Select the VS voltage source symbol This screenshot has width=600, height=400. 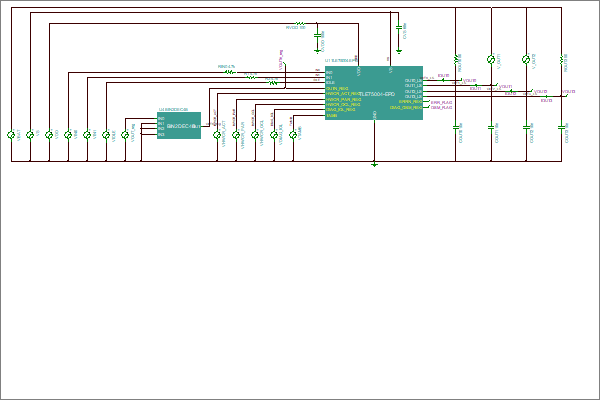coord(30,135)
